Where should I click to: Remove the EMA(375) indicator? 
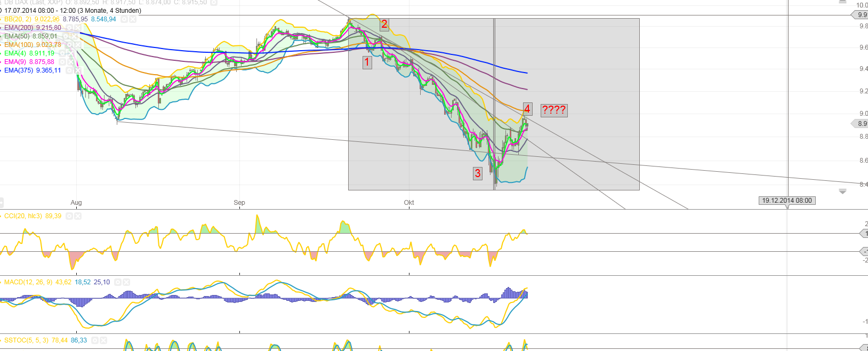tap(78, 70)
